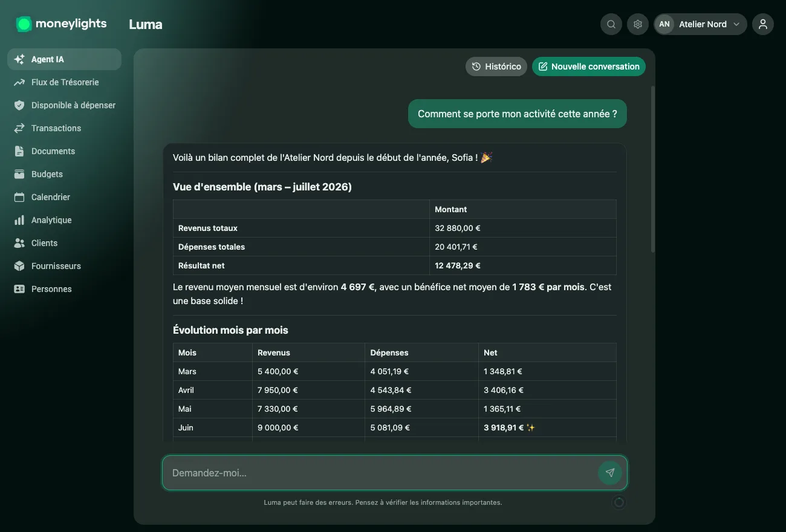The width and height of the screenshot is (786, 532).
Task: Click the Revenus column header
Action: pos(274,352)
